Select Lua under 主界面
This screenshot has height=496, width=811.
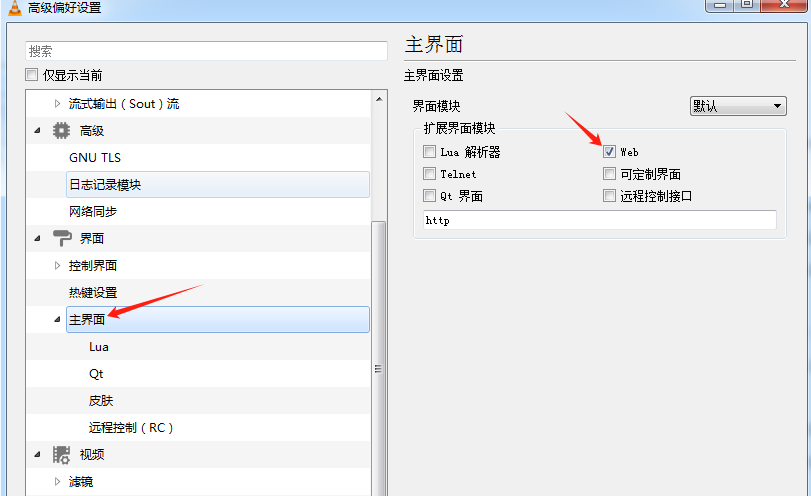[99, 347]
